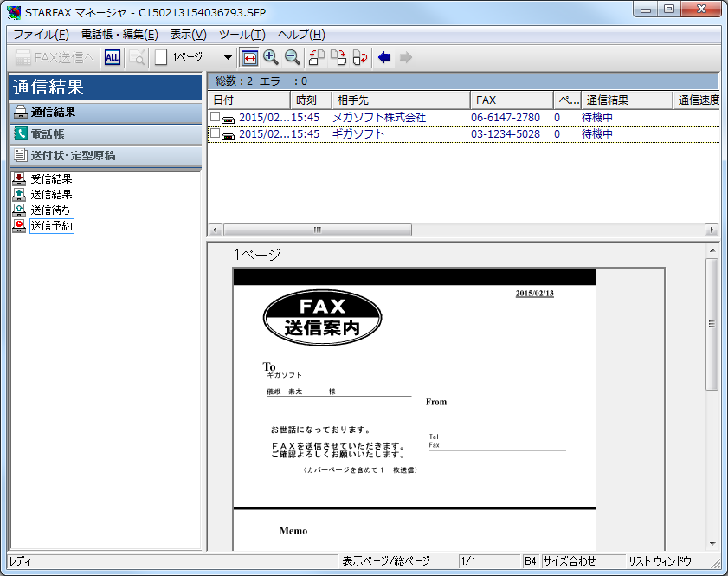Viewport: 728px width, 576px height.
Task: Expand the 送付状・定型原稿 panel section
Action: click(106, 156)
